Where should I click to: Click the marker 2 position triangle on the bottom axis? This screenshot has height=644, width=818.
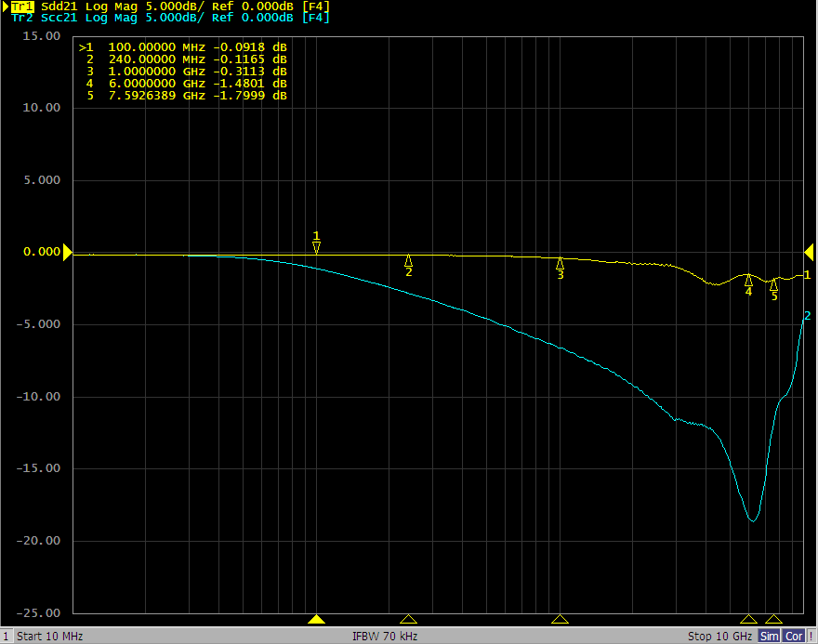point(408,619)
